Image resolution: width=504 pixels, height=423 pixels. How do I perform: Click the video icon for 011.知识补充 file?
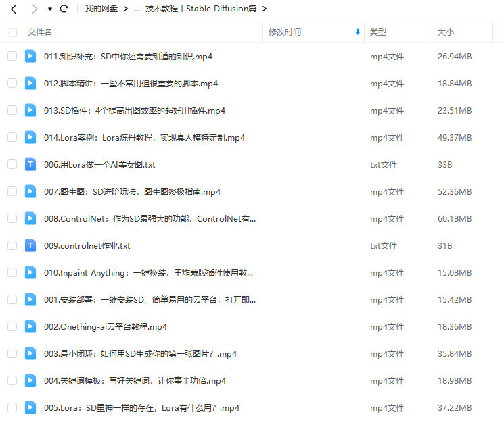coord(30,56)
